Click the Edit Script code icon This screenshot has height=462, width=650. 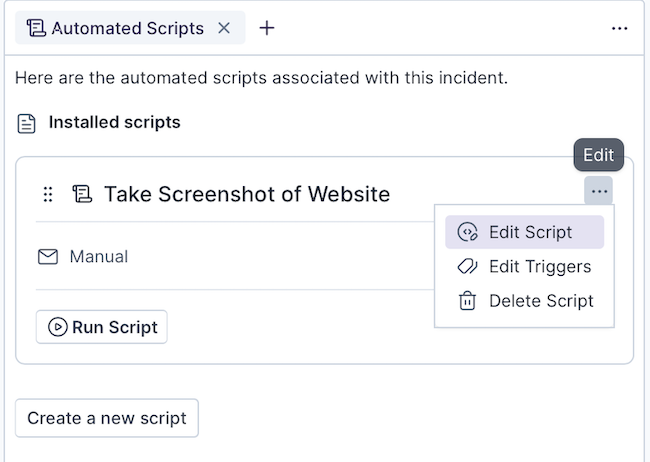point(467,232)
